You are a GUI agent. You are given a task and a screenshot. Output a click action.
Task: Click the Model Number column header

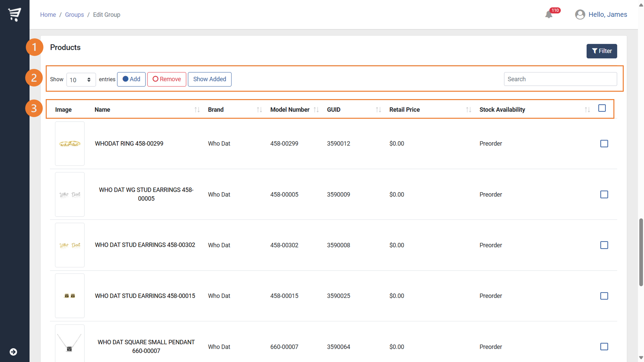(290, 110)
